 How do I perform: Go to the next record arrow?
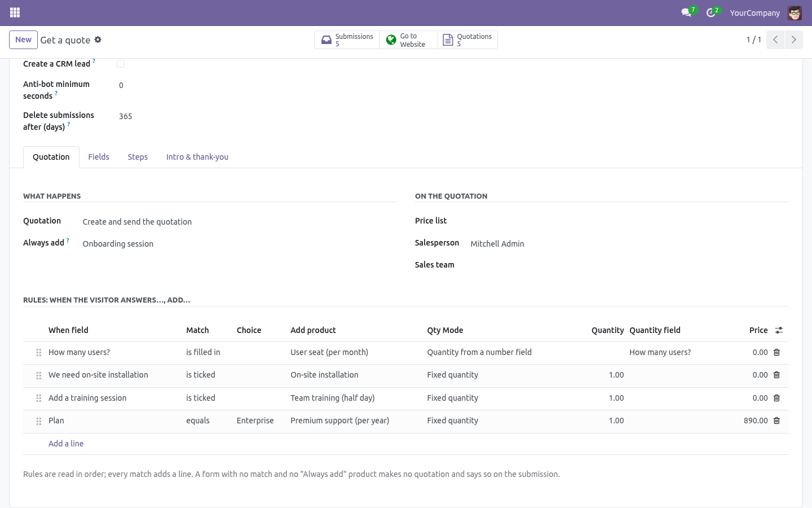coord(793,40)
